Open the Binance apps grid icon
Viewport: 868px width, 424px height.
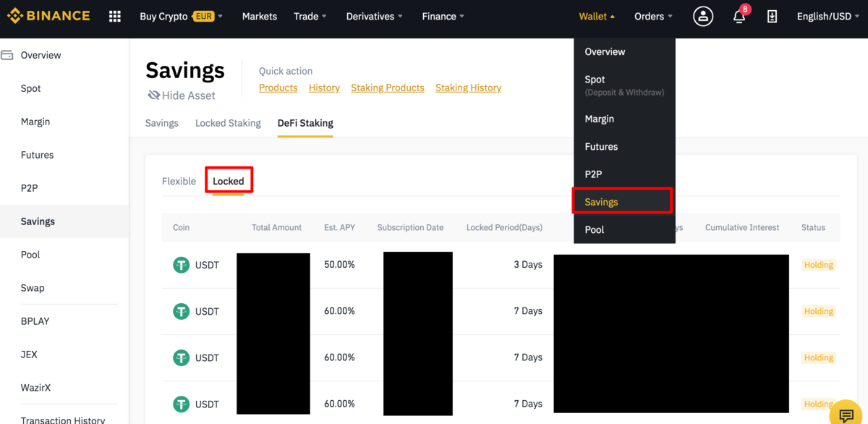(x=114, y=16)
